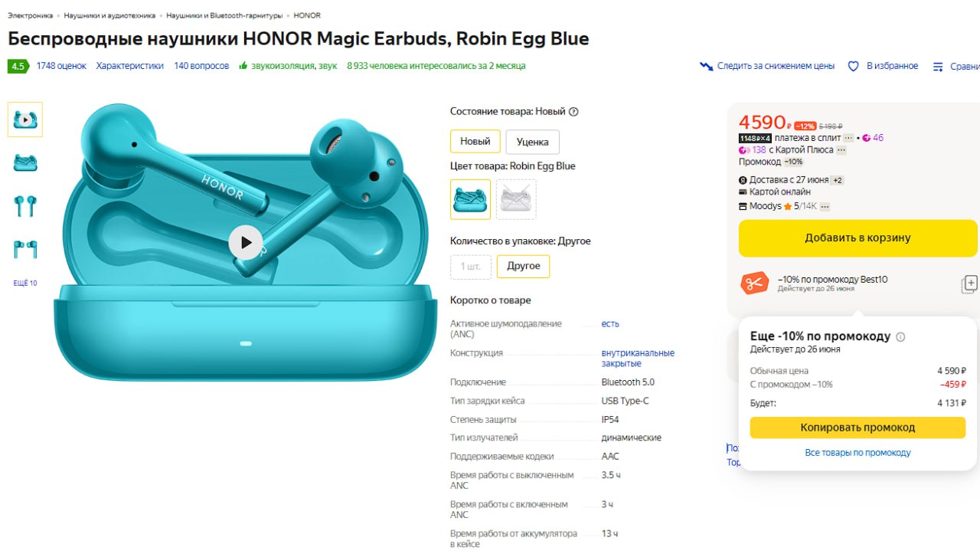Select the 'Уценка' condition option
980x554 pixels.
532,142
